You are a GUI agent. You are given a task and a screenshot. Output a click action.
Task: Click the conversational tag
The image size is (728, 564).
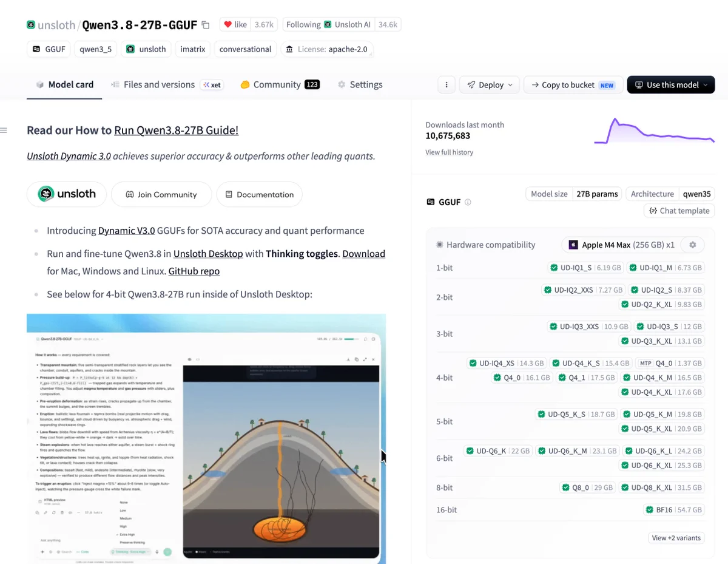[x=245, y=49]
